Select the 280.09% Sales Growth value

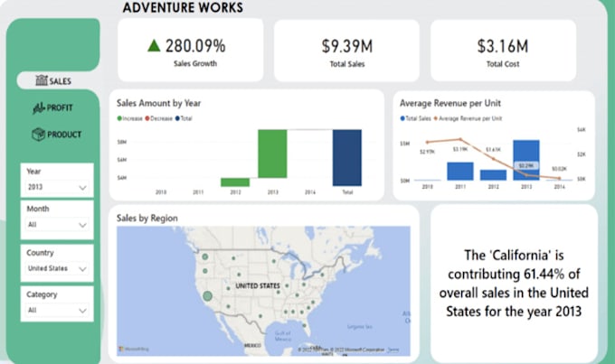(x=195, y=46)
